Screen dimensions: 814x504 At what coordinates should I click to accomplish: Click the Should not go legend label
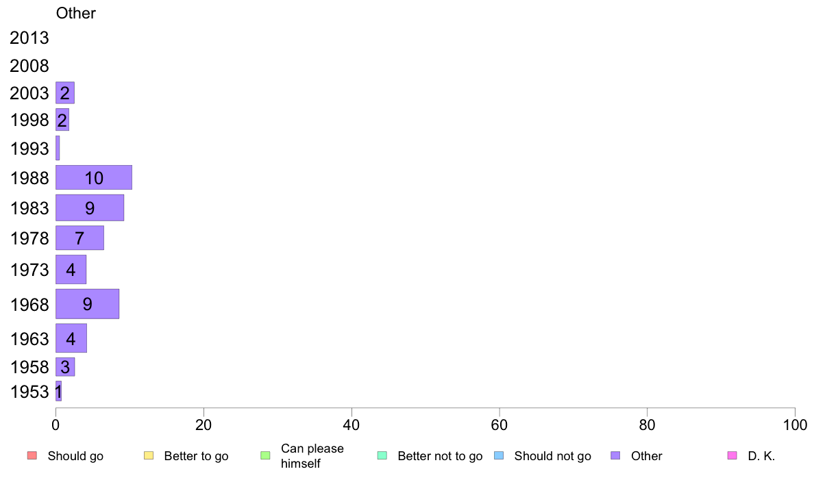(x=552, y=456)
